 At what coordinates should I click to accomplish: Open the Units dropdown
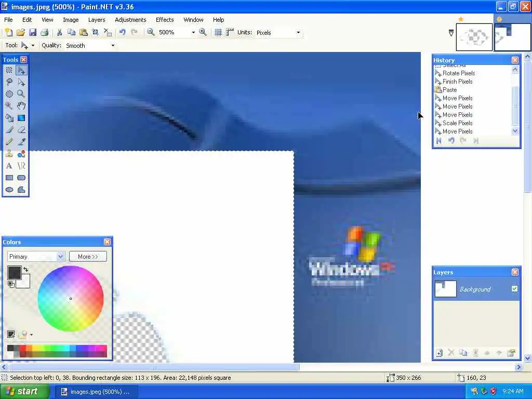click(298, 33)
